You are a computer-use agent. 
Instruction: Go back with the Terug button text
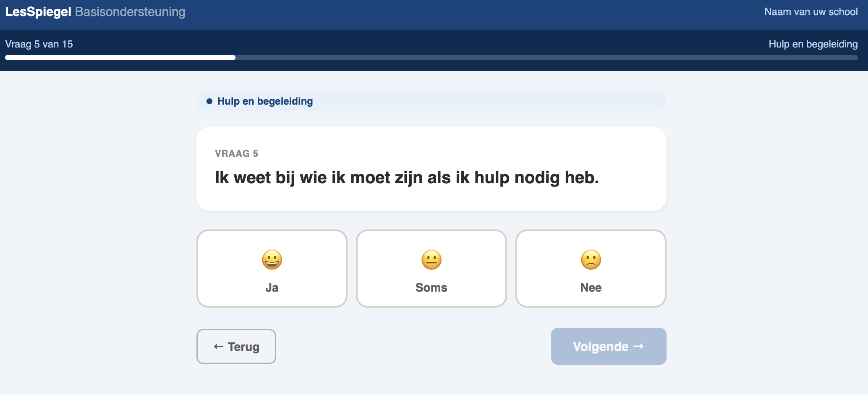click(x=243, y=347)
